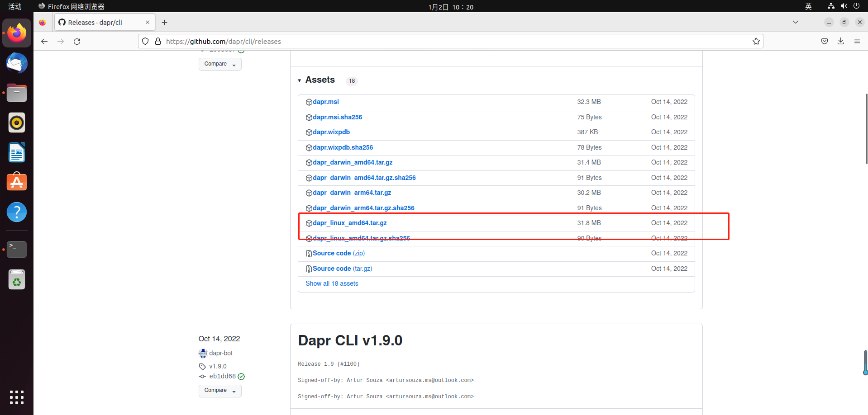Download dapr.wixpdb asset
This screenshot has height=415, width=868.
pyautogui.click(x=331, y=132)
